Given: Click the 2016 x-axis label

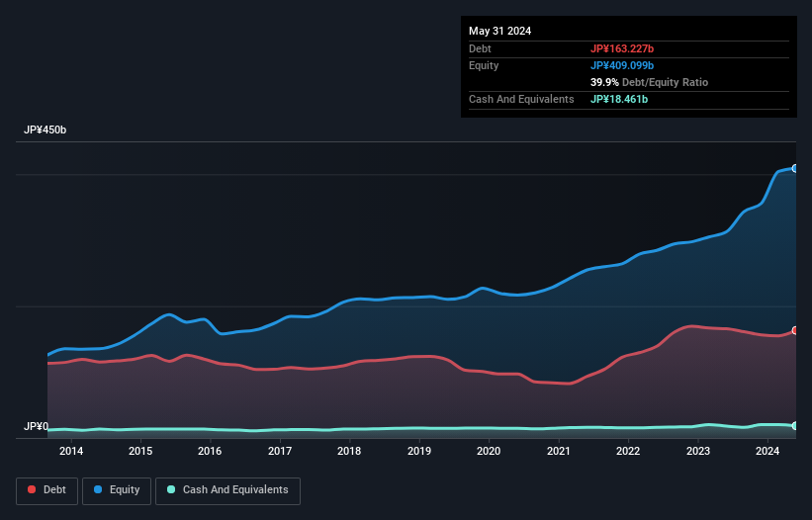Looking at the screenshot, I should (210, 451).
